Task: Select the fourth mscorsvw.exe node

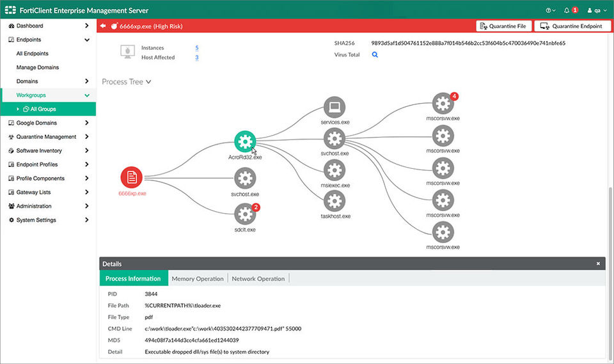Action: click(443, 200)
